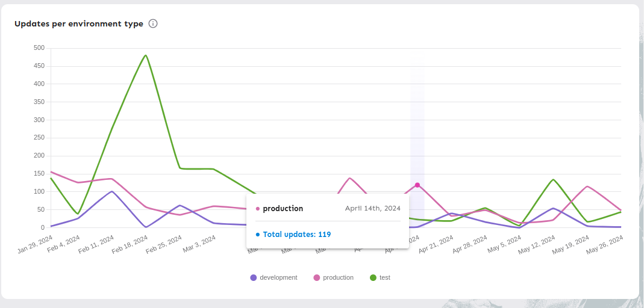Click the purple development legend dot
Screen dimensions: 644x308
pos(254,278)
